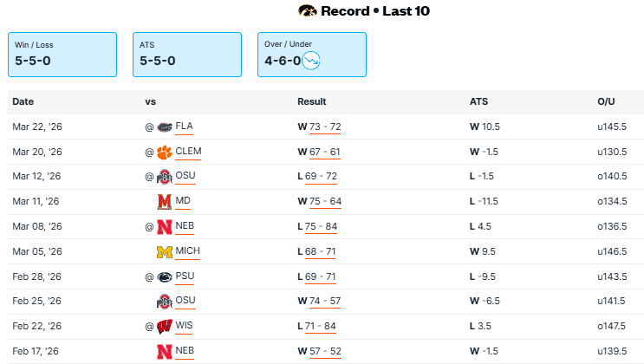
Task: Click the Wisconsin Badgers W logo
Action: pos(165,327)
